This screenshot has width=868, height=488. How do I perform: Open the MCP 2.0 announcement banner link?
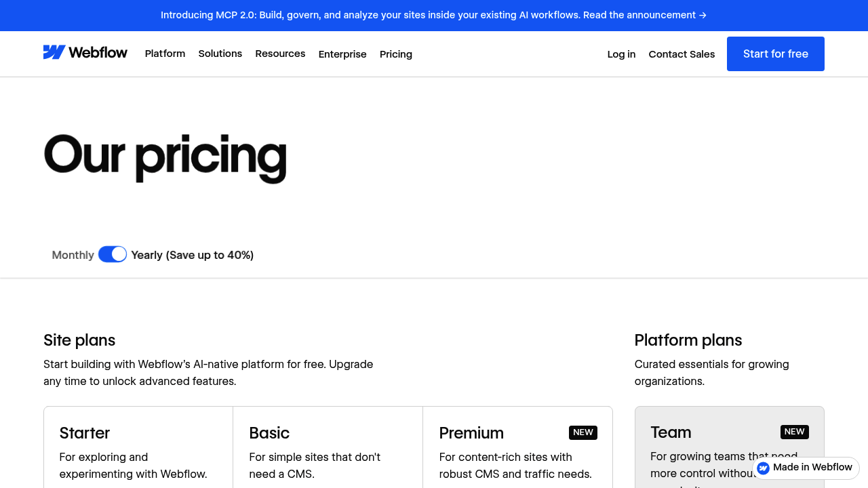(x=434, y=15)
